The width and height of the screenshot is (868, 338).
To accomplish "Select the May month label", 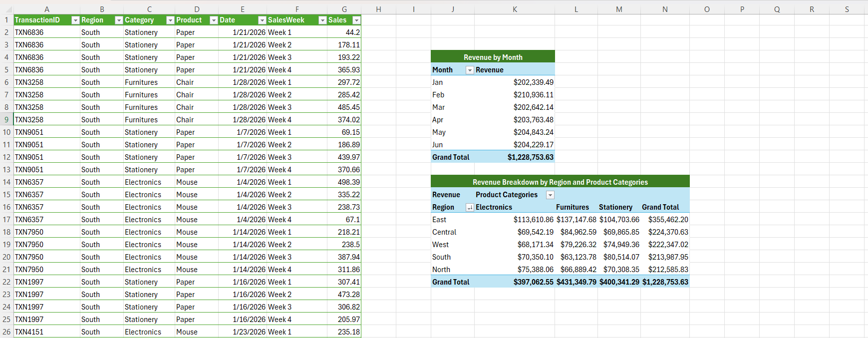I will click(x=453, y=132).
